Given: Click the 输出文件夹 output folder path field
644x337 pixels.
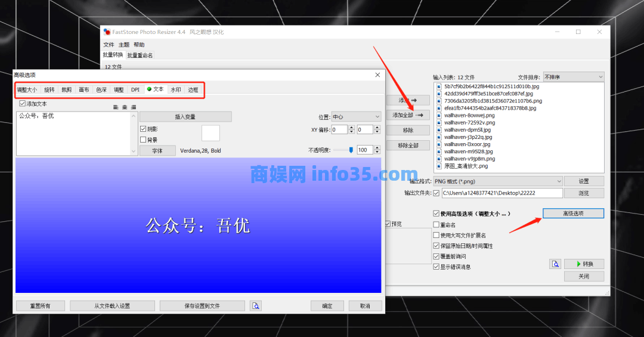Looking at the screenshot, I should click(501, 193).
